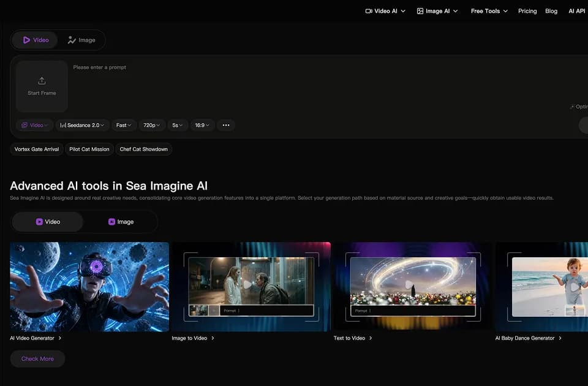Image resolution: width=588 pixels, height=386 pixels.
Task: Click the upload arrow icon above Start Frame
Action: coord(42,81)
